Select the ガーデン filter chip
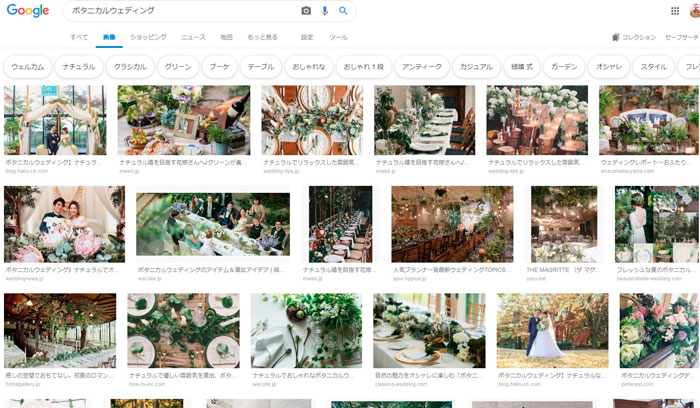 click(x=564, y=67)
